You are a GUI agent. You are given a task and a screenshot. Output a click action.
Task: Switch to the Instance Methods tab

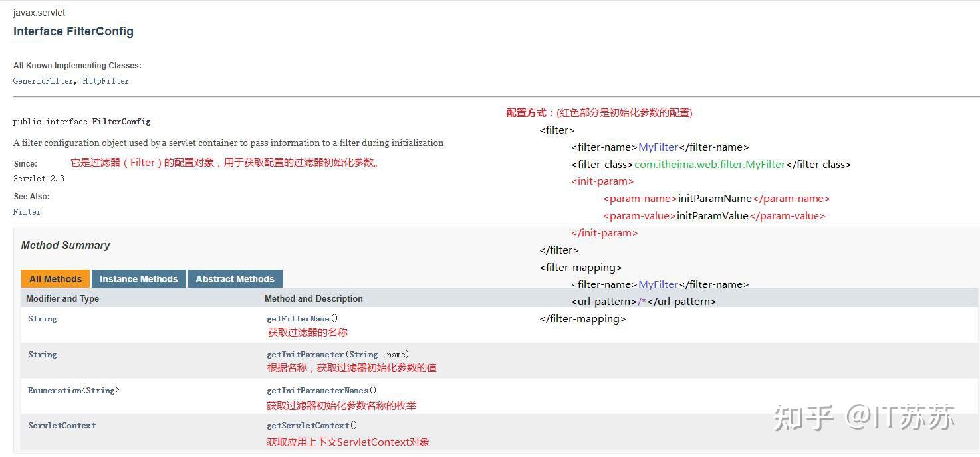pos(139,278)
